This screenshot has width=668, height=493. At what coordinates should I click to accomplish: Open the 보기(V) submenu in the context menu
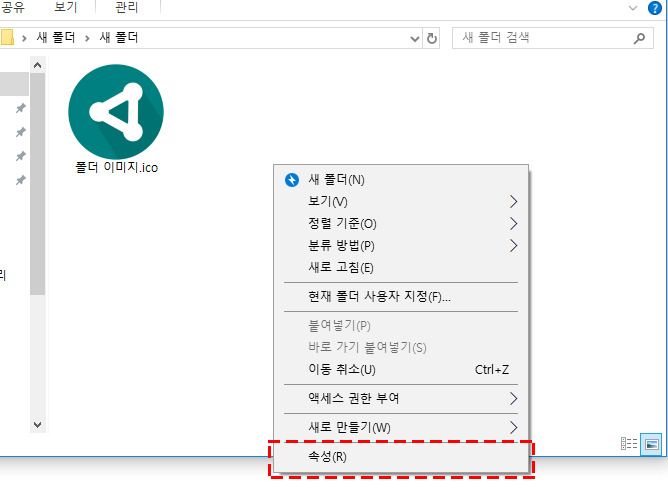tap(400, 202)
